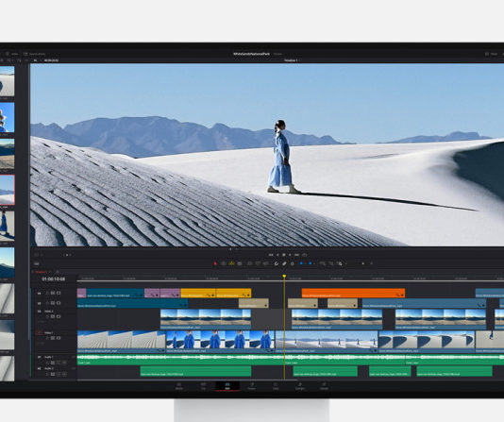Switch to the Fusion page tab
The width and height of the screenshot is (504, 422).
252,386
